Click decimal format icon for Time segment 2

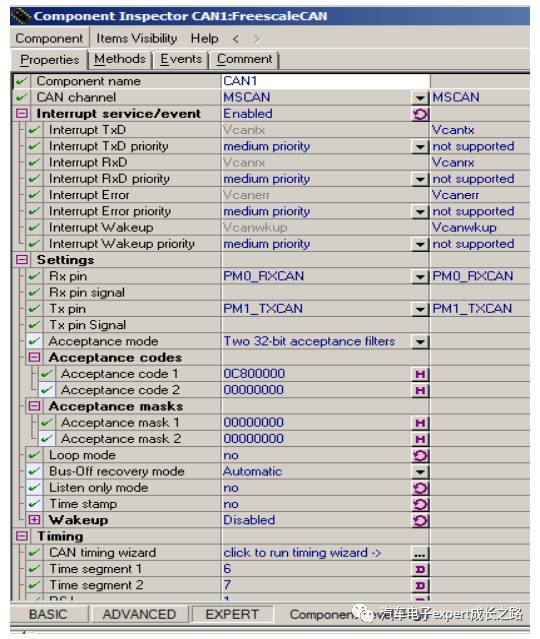[420, 586]
